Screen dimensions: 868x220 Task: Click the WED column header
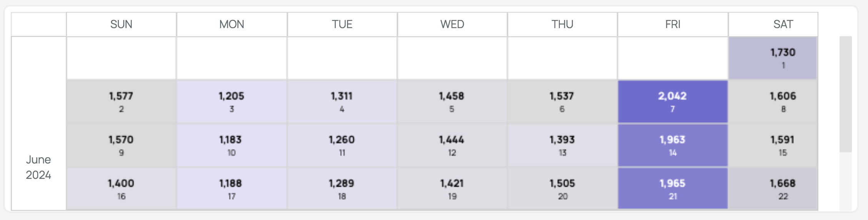point(452,24)
